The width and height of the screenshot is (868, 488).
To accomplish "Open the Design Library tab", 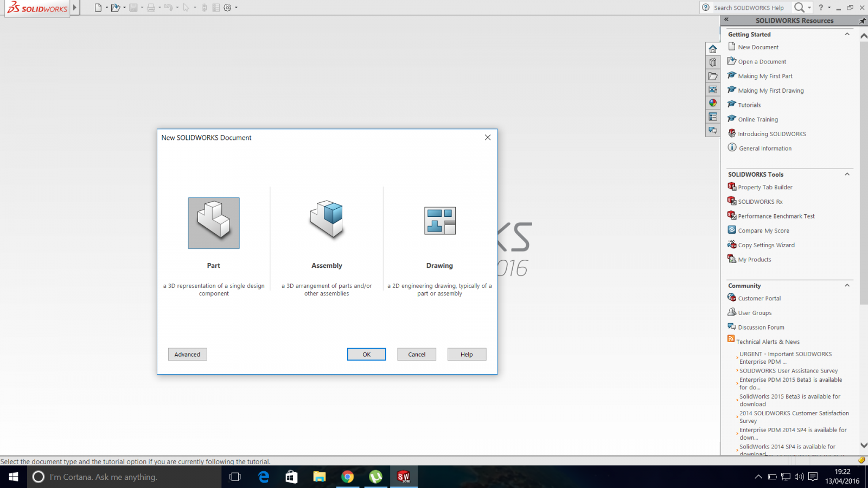I will pos(713,62).
